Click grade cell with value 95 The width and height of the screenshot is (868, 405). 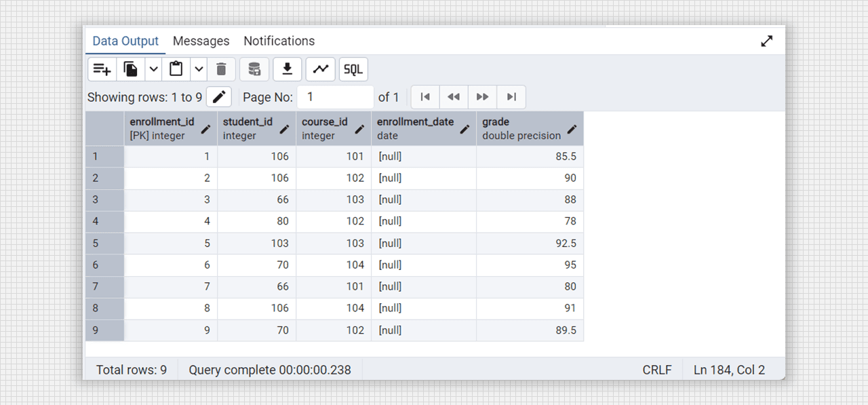tap(530, 265)
